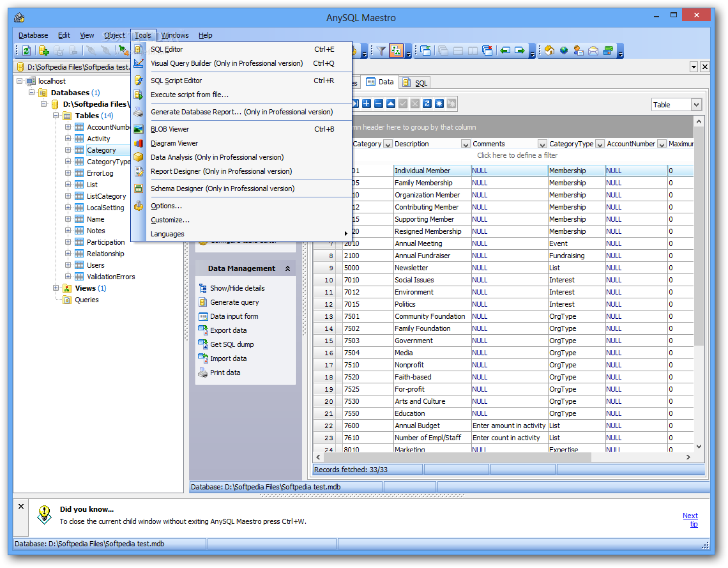
Task: Open the CategoryType column filter dropdown
Action: (x=600, y=144)
